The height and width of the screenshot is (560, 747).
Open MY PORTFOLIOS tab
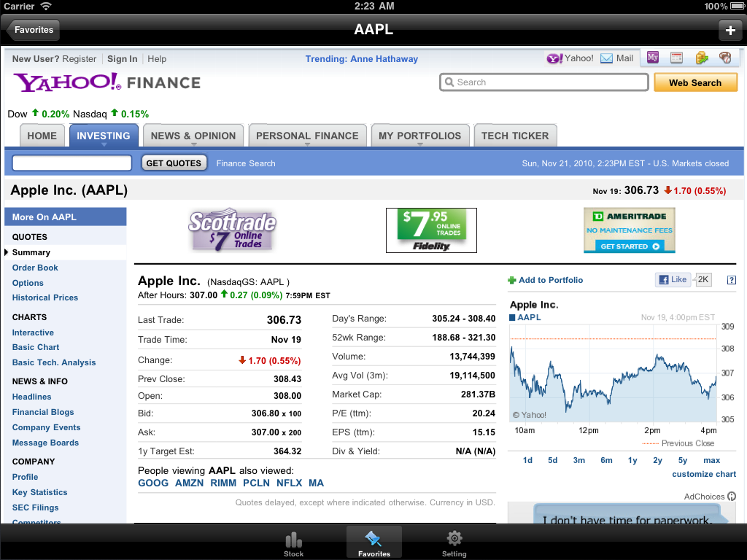coord(419,136)
